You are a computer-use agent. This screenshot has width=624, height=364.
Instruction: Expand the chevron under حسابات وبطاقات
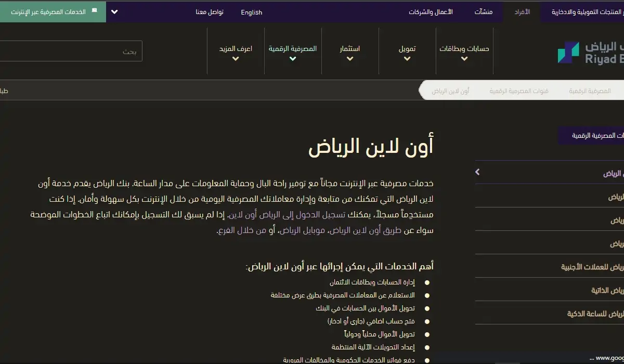pyautogui.click(x=464, y=59)
